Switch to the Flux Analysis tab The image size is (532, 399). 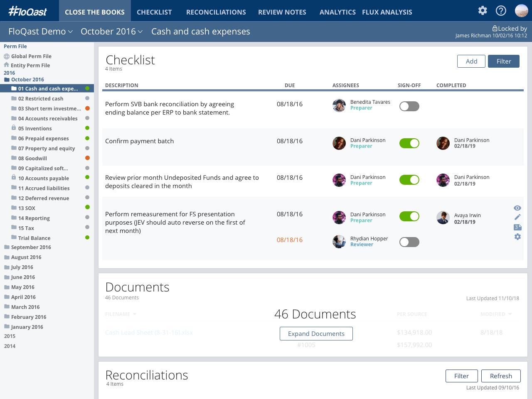[387, 12]
